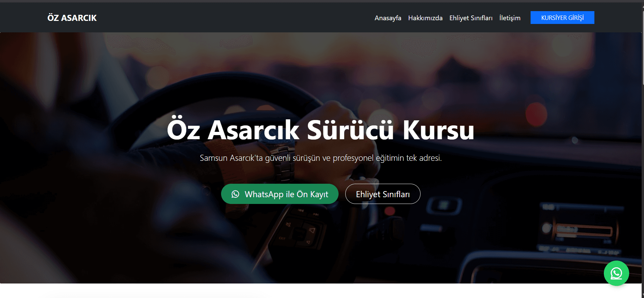644x298 pixels.
Task: Go to the Hakkımızda page link
Action: click(425, 18)
